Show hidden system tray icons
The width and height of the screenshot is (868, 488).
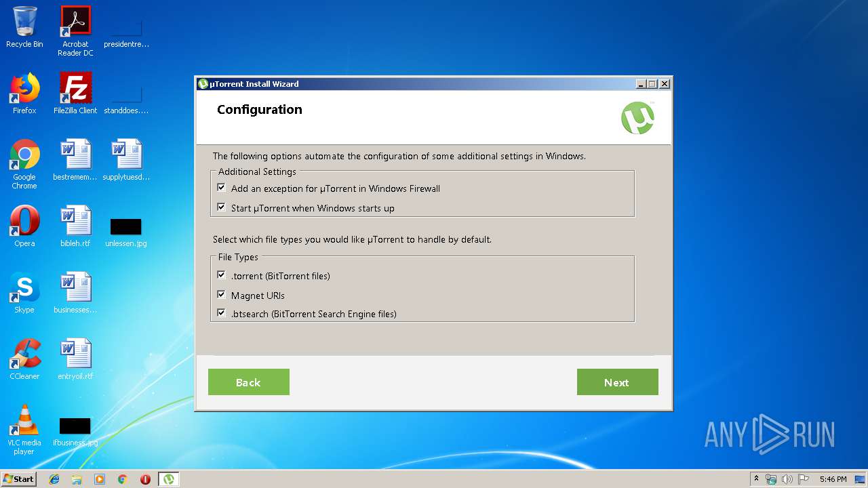[x=756, y=479]
